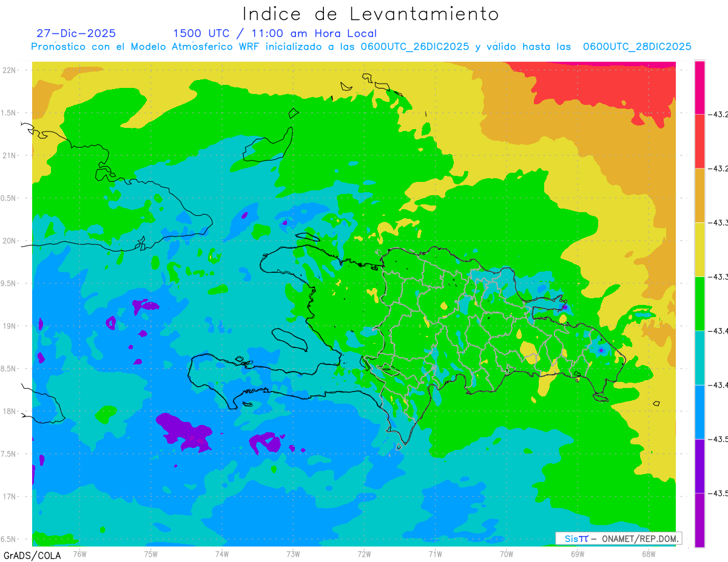Viewport: 728px width, 562px height.
Task: Click the '19N' latitude label
Action: click(10, 326)
